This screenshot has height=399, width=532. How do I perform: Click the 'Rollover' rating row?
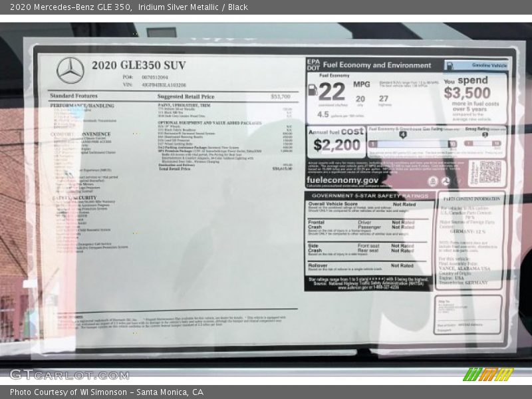(368, 267)
